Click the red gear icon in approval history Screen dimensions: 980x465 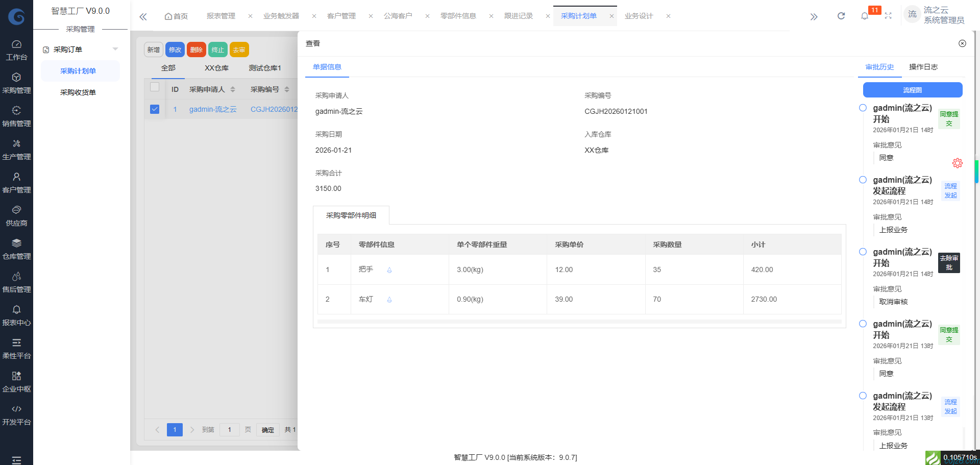coord(957,163)
